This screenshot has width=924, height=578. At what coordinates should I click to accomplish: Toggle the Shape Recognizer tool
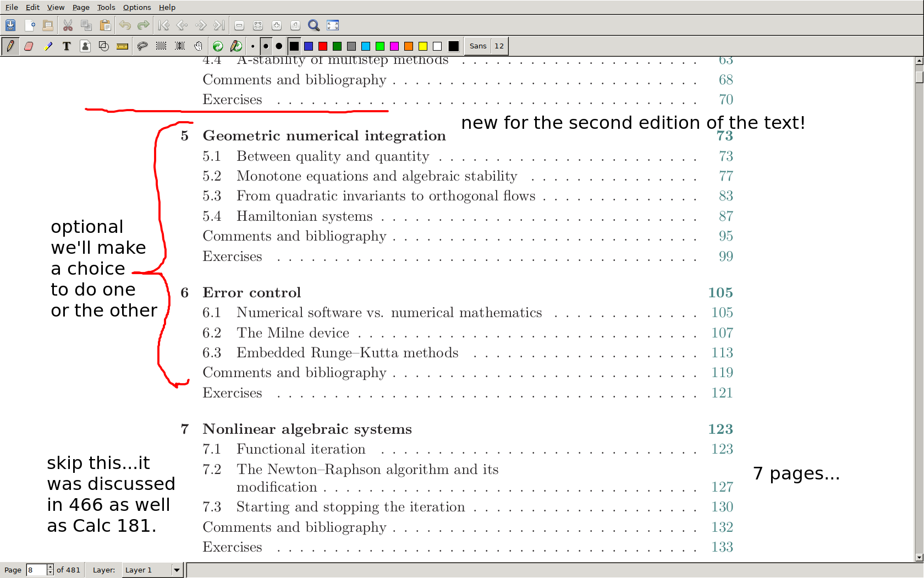click(103, 46)
